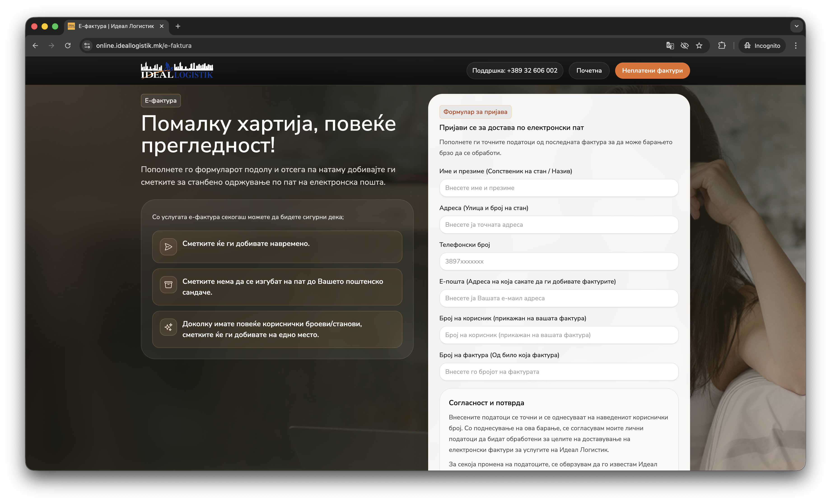
Task: Click the Формулар за пријава badge
Action: [x=475, y=112]
